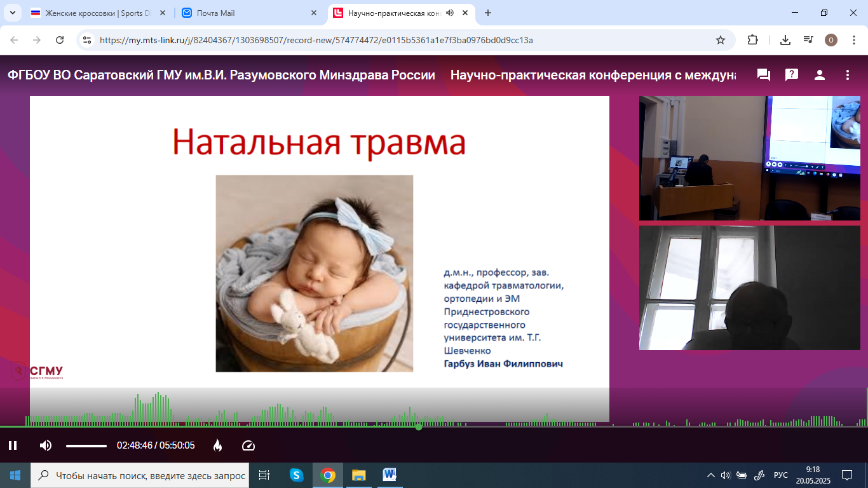Open the Chrome downloads icon

pyautogui.click(x=785, y=40)
